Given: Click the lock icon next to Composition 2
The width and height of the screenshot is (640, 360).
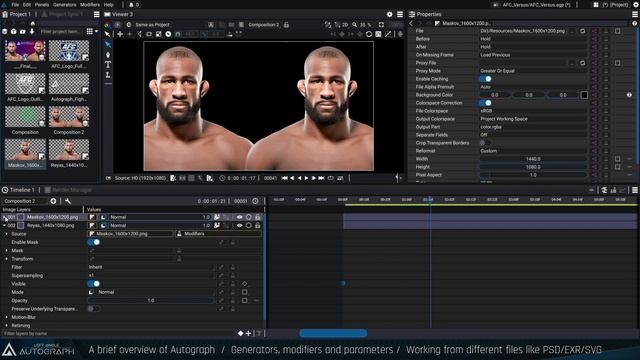Looking at the screenshot, I should coord(286,24).
